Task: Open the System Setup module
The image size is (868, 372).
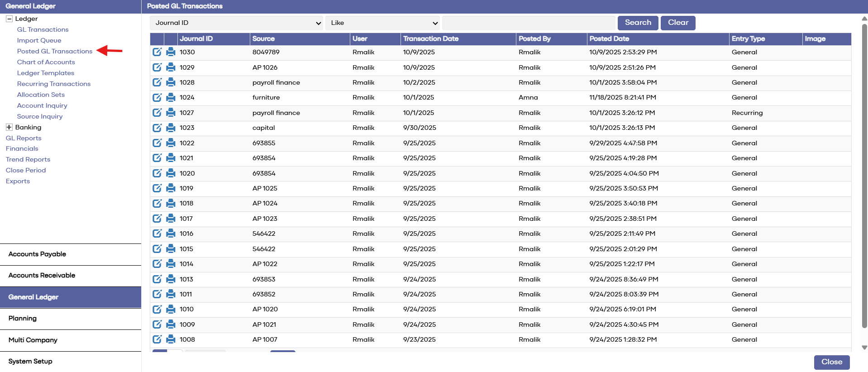Action: tap(71, 362)
